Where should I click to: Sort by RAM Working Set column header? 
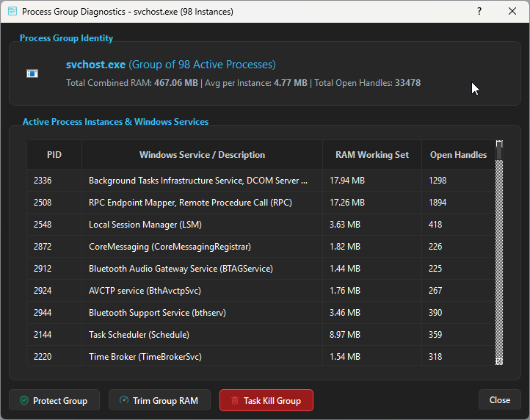point(372,155)
